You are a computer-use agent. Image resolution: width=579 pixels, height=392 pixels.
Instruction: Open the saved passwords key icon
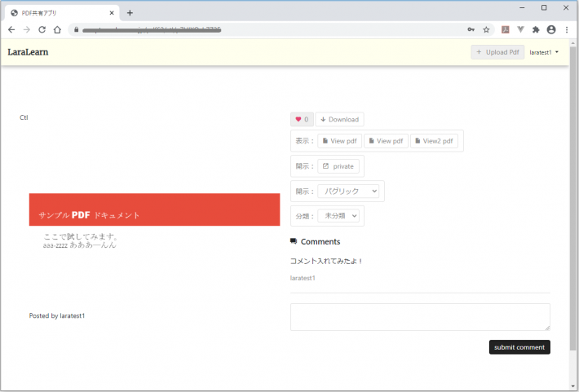pos(471,29)
